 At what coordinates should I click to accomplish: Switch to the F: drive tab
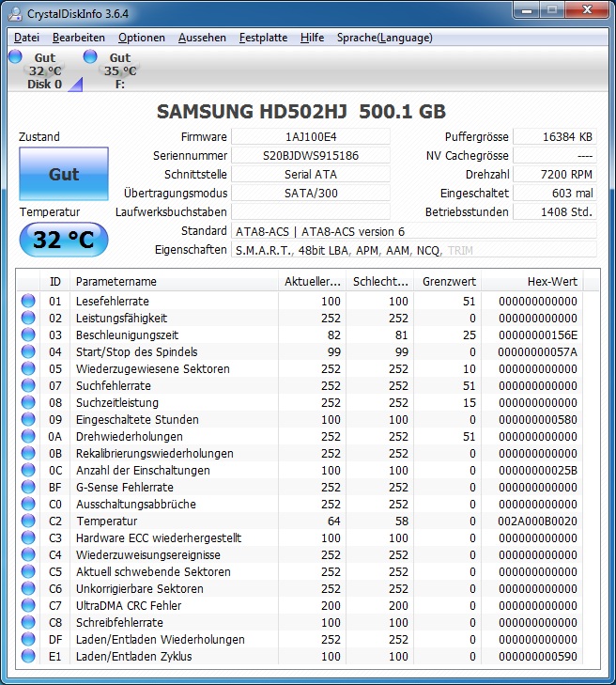(120, 70)
